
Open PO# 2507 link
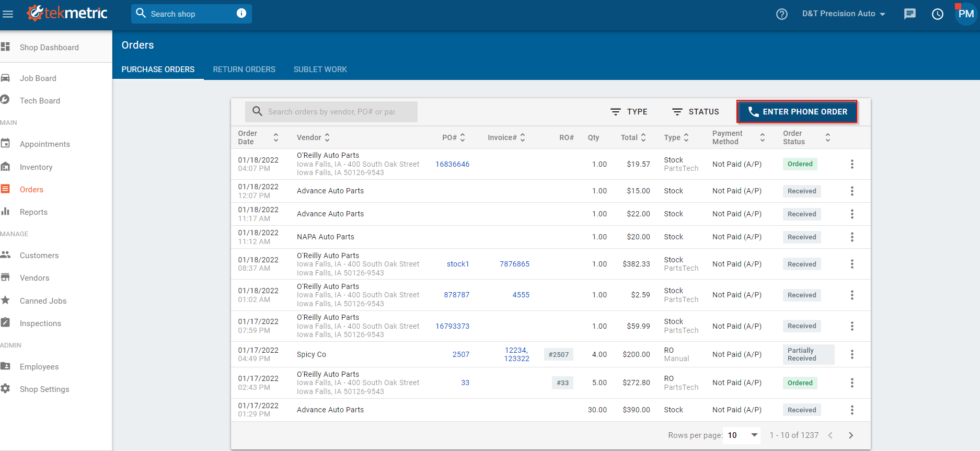tap(461, 354)
